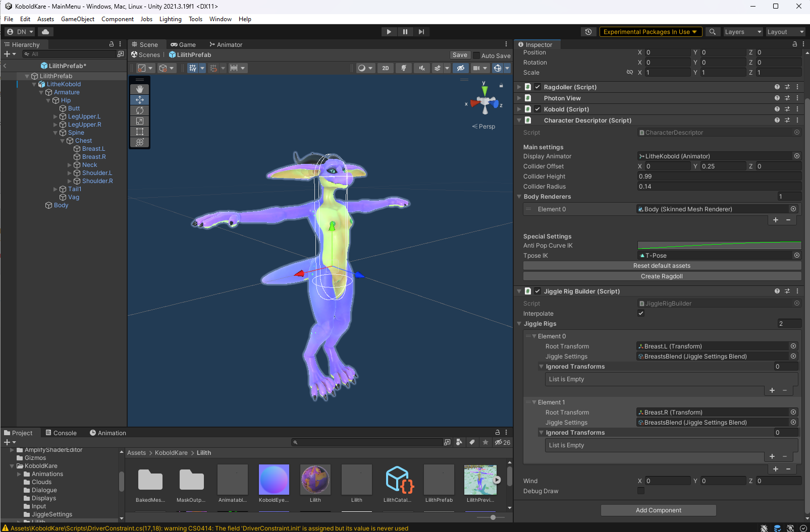Open the account DN button
Screen dimensions: 810x532
20,32
